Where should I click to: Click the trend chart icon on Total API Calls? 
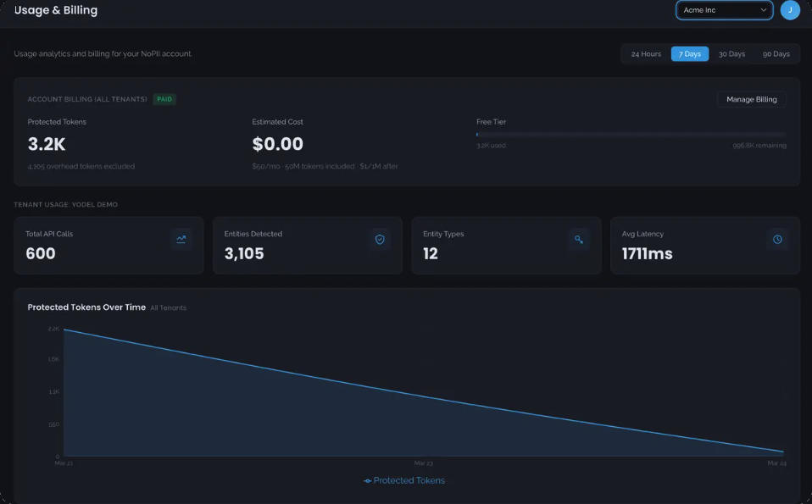tap(181, 239)
